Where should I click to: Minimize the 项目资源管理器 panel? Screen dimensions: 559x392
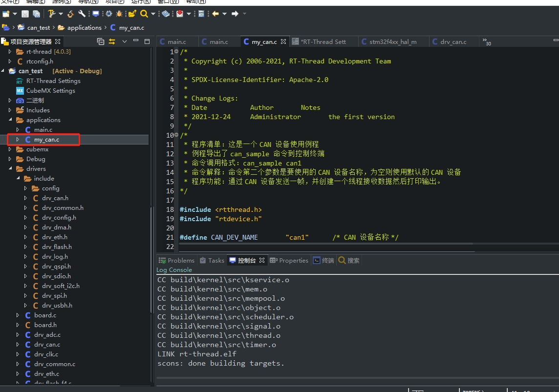(x=136, y=41)
